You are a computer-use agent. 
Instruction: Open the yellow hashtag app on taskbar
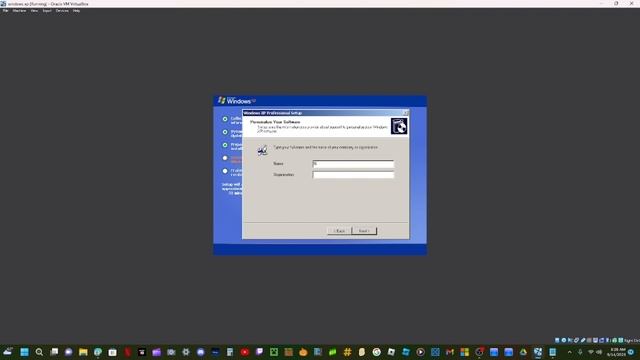tap(347, 352)
